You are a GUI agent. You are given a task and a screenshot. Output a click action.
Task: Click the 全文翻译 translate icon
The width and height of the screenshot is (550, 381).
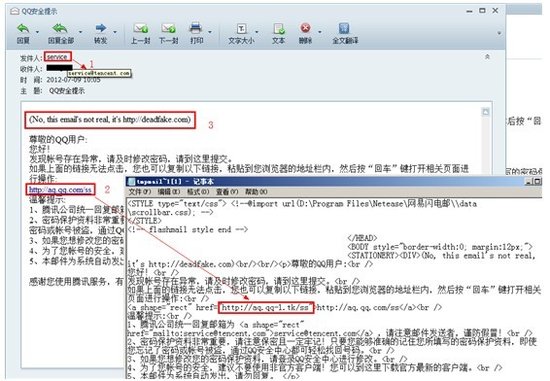coord(344,28)
